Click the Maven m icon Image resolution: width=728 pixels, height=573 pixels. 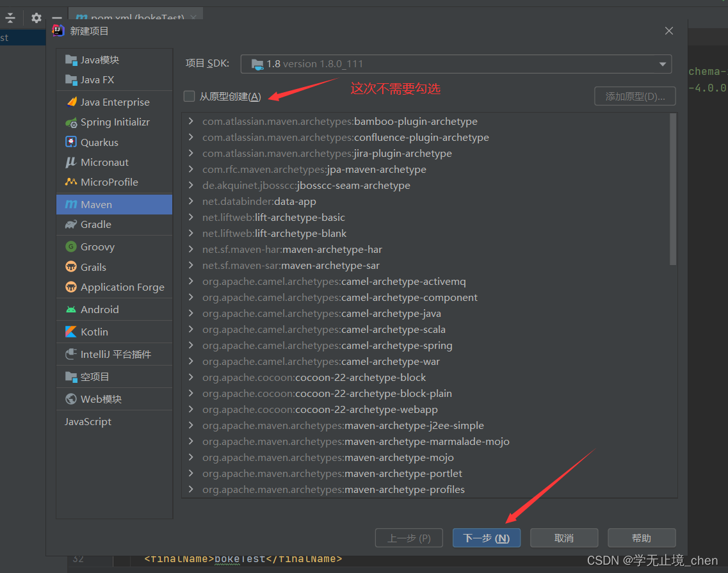tap(71, 204)
